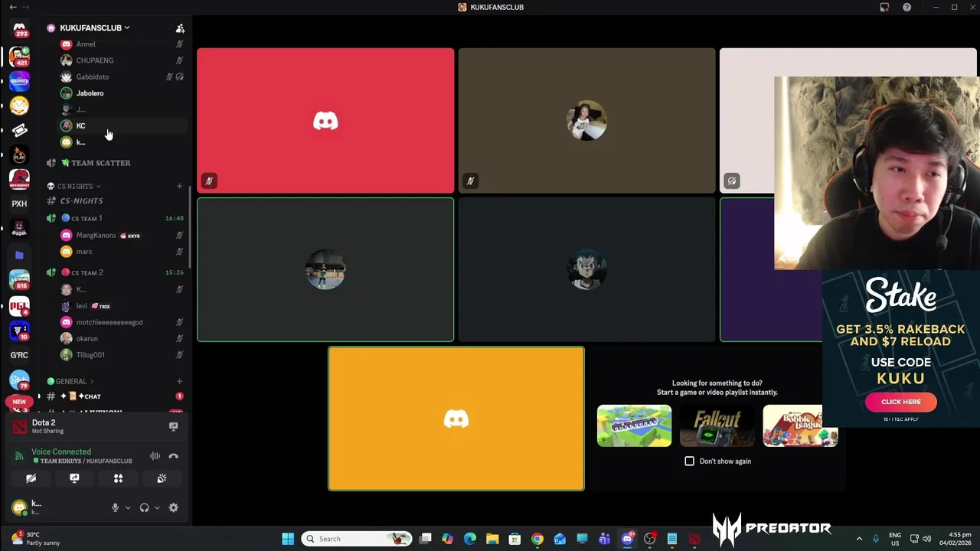Open the weather widget on taskbar

(34, 539)
